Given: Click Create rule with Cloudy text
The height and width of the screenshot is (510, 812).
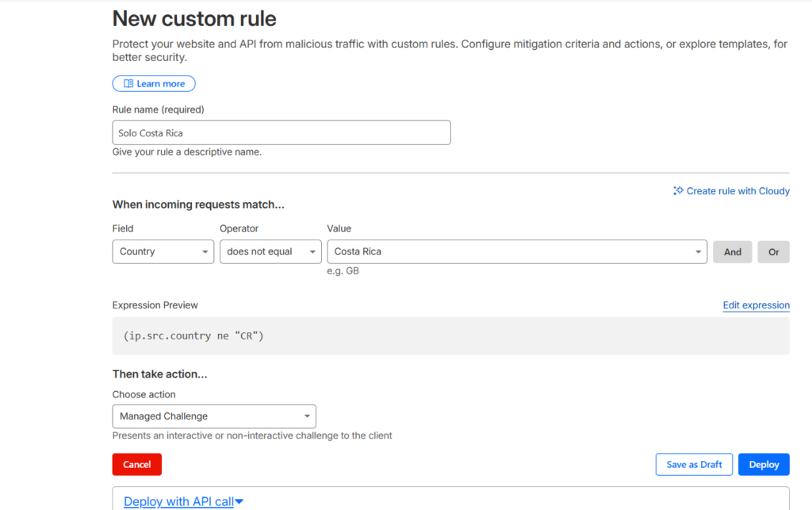Looking at the screenshot, I should (737, 191).
